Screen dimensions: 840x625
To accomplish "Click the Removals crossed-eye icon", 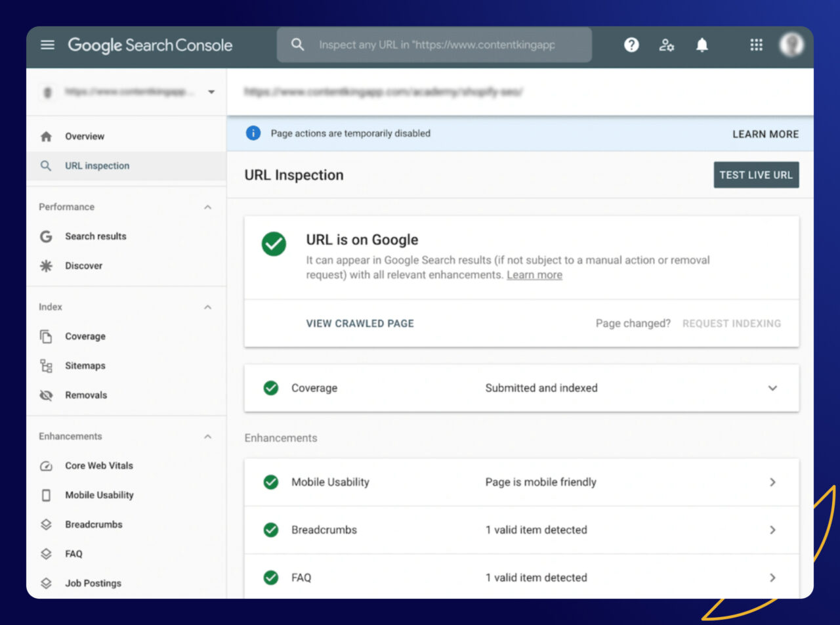I will (46, 395).
